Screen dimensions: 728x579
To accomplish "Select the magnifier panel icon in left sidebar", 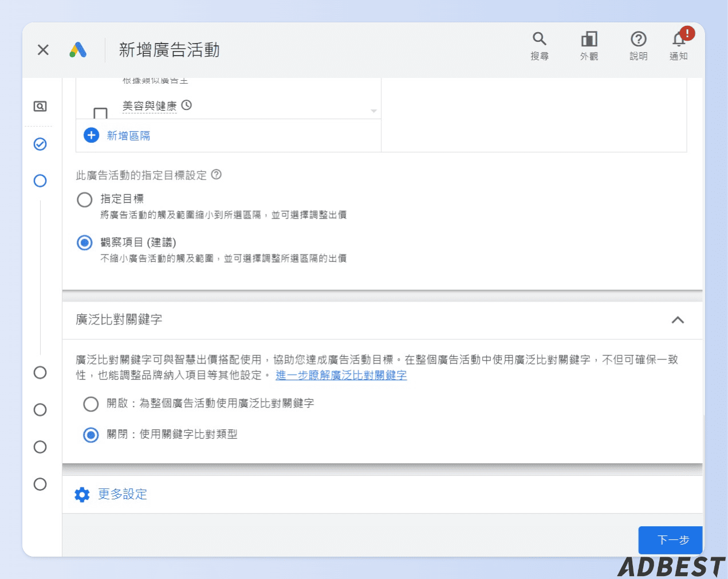I will coord(40,106).
